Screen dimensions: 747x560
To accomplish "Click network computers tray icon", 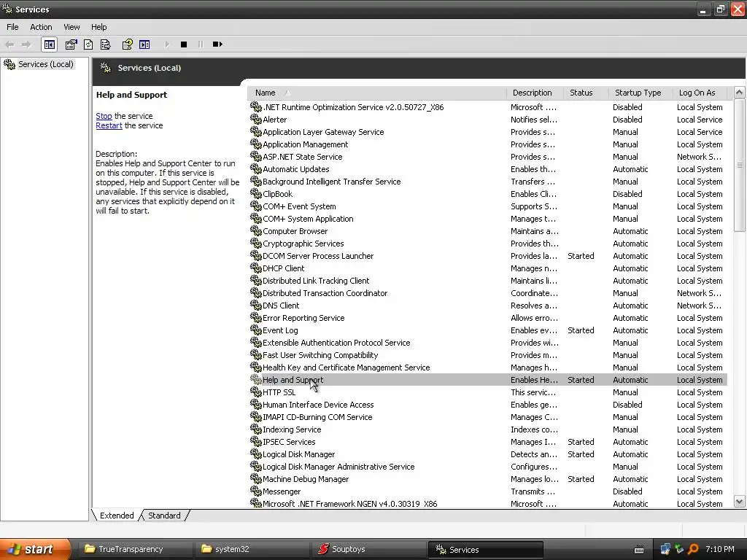I will [x=665, y=549].
